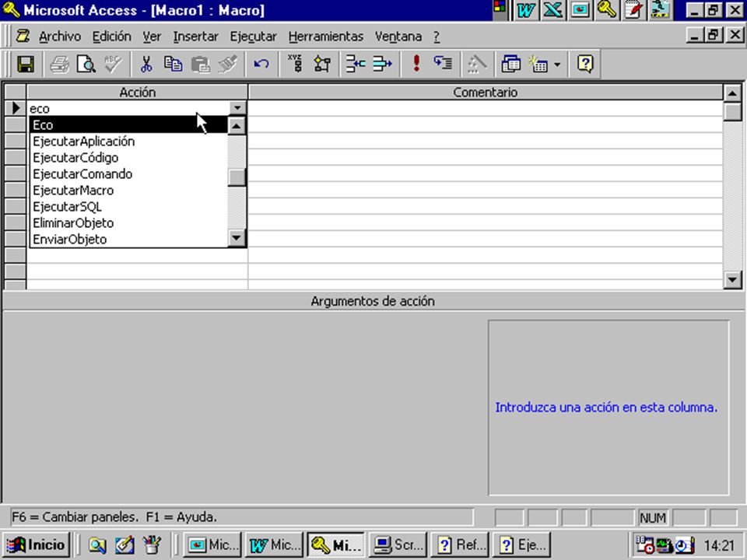Select the current row using its arrow selector
Image resolution: width=747 pixels, height=560 pixels.
pos(16,108)
